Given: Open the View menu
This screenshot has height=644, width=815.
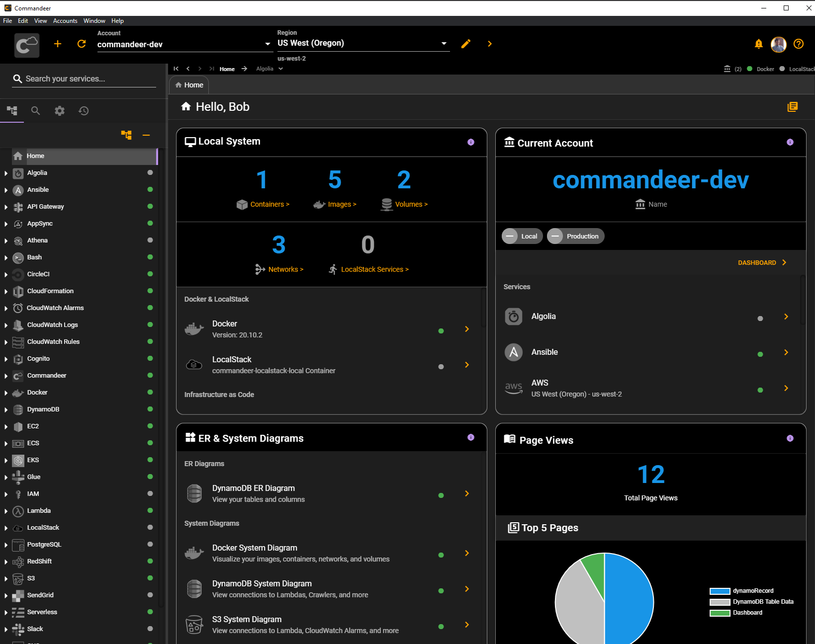Looking at the screenshot, I should [x=41, y=21].
